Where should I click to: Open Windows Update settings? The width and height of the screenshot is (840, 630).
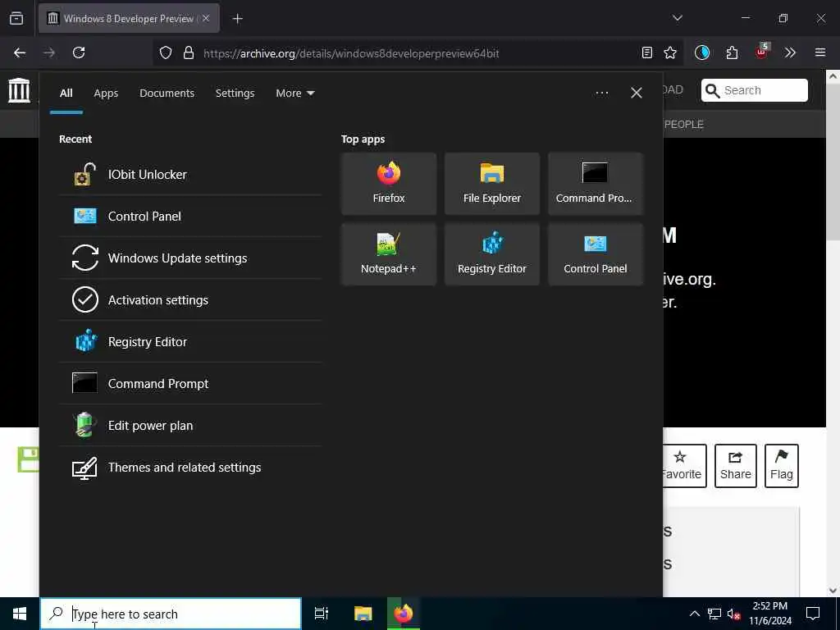[190, 258]
